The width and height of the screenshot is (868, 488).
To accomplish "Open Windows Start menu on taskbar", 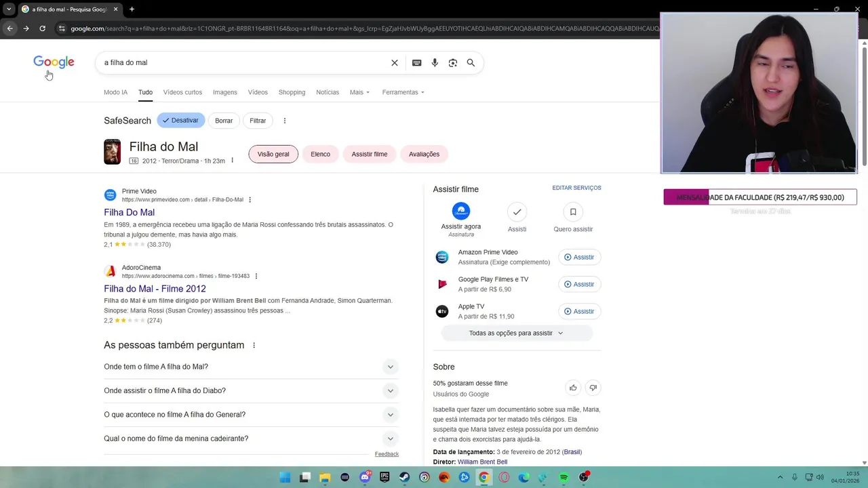I will (285, 477).
